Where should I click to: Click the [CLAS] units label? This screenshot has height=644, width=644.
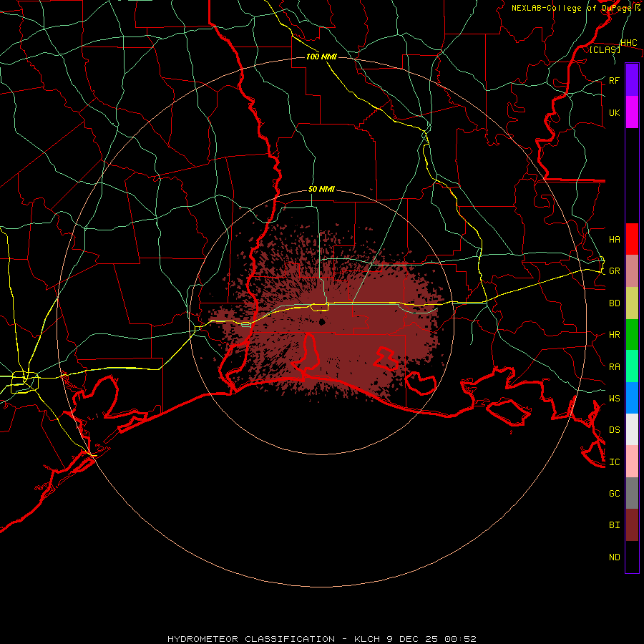(x=605, y=49)
